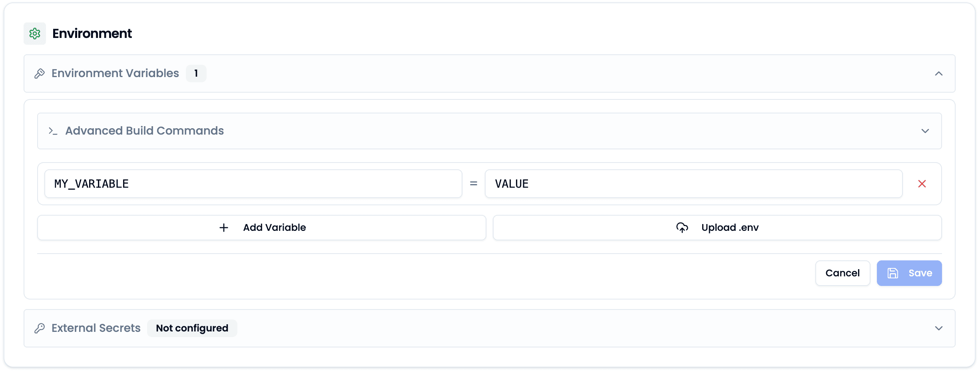Click the Not configured badge on External Secrets
This screenshot has width=980, height=373.
tap(192, 328)
